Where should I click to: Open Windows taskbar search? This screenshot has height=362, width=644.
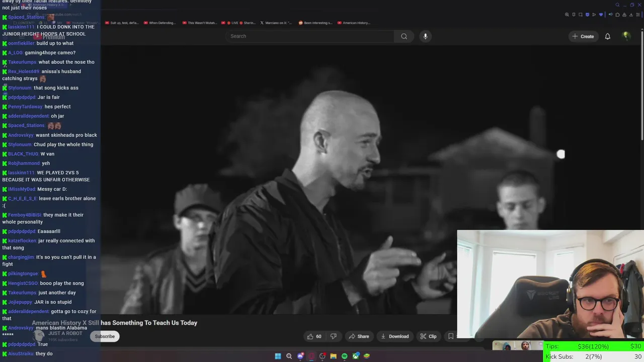pyautogui.click(x=289, y=356)
